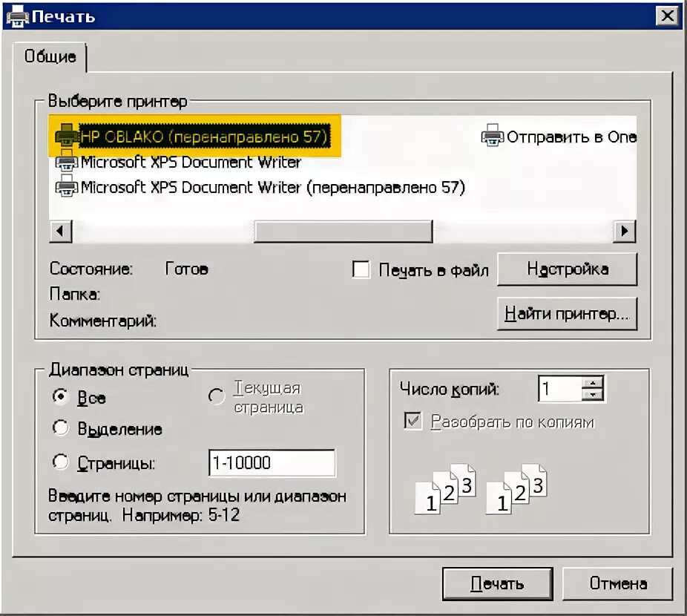
Task: Click the Печать printer icon in title bar
Action: click(18, 17)
